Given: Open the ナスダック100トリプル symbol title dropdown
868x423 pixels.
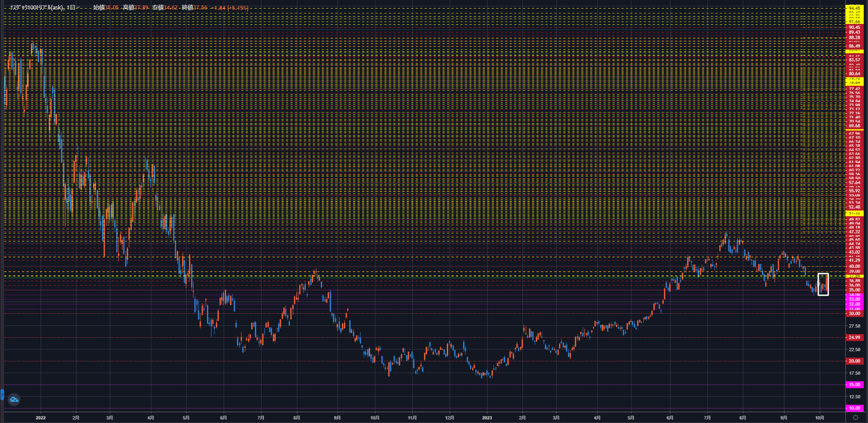Looking at the screenshot, I should pyautogui.click(x=45, y=8).
